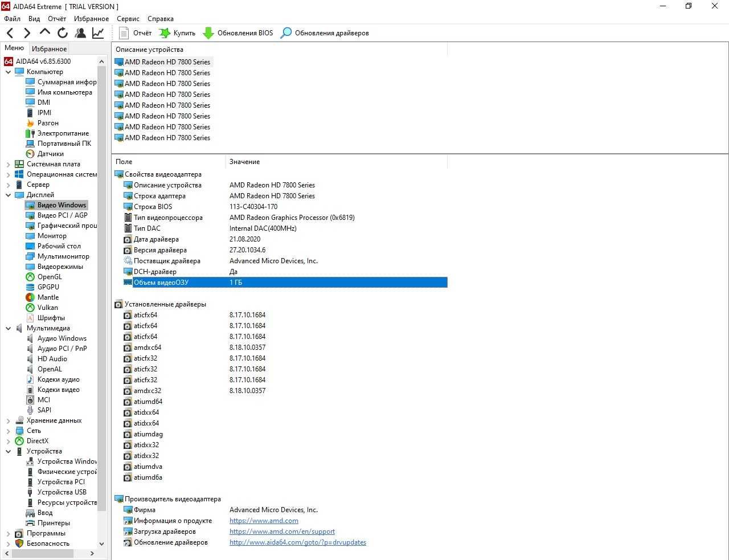
Task: Select DMI tree item
Action: [x=43, y=103]
